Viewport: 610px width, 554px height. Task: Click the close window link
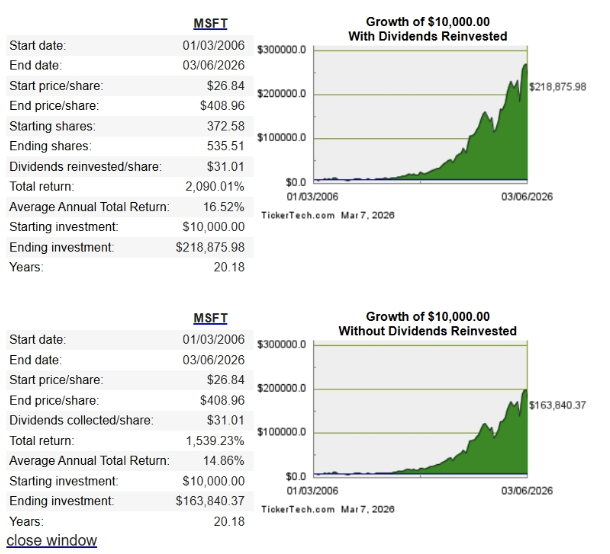(x=52, y=540)
